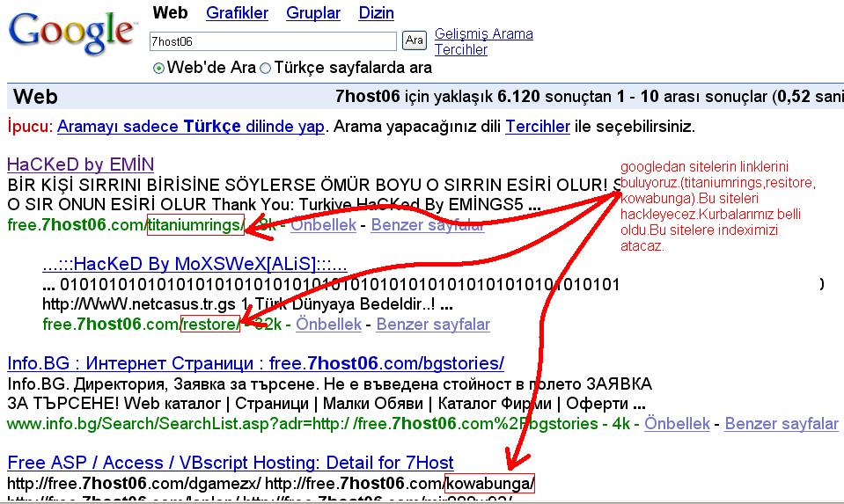Open the Info.BG Интернет Страници result

(x=256, y=363)
